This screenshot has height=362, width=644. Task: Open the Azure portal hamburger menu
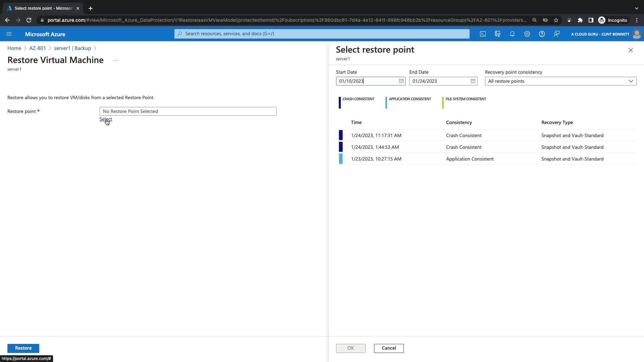pos(9,34)
